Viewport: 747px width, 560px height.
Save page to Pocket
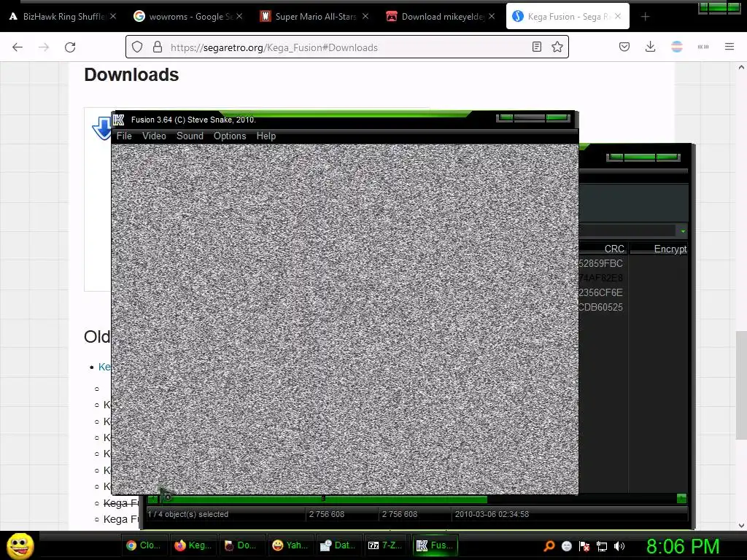click(x=624, y=47)
